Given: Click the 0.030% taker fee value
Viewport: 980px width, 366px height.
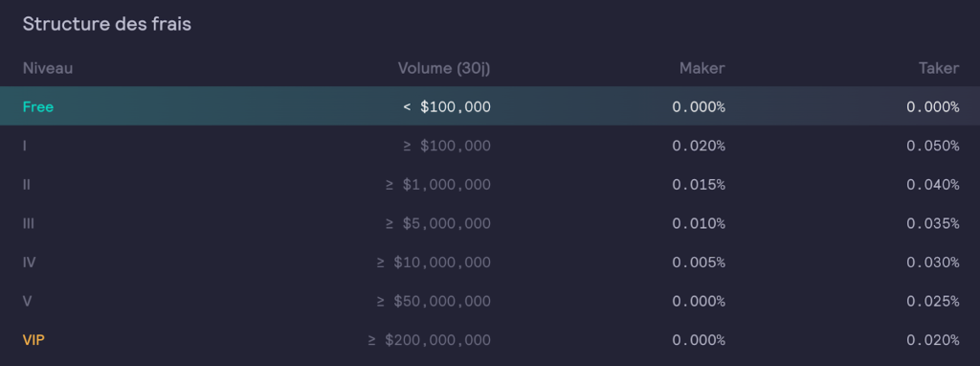Looking at the screenshot, I should pos(932,263).
